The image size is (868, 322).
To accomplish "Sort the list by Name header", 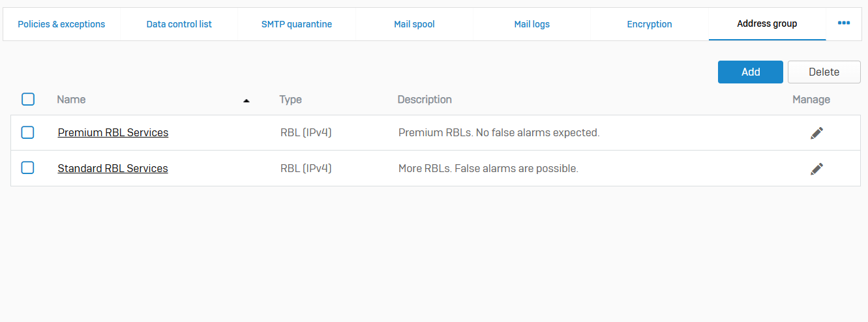I will (x=71, y=100).
